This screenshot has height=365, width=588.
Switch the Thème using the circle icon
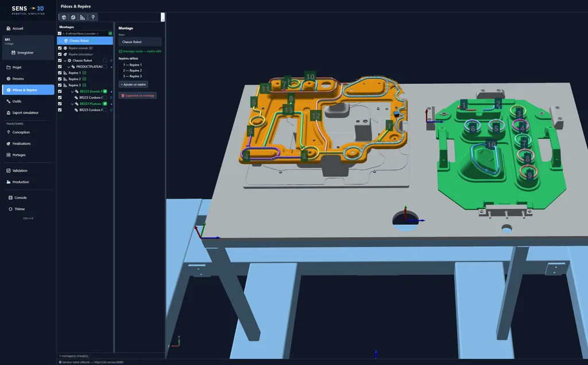tap(10, 209)
